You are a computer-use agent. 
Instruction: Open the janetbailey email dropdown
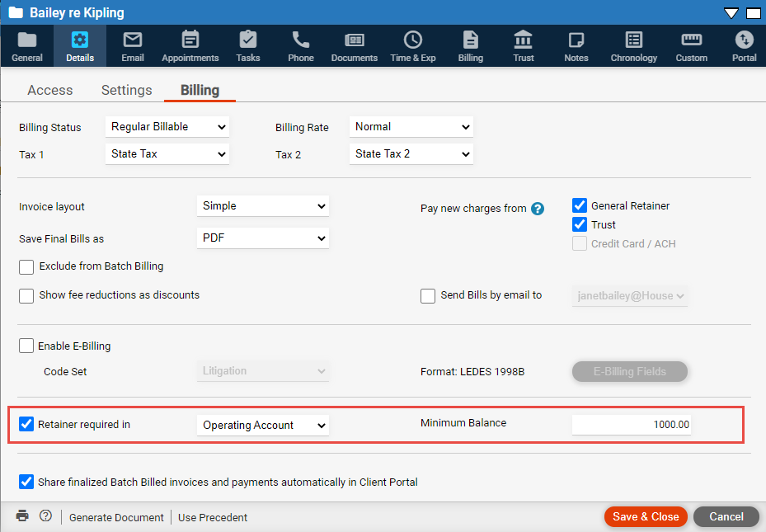(630, 295)
